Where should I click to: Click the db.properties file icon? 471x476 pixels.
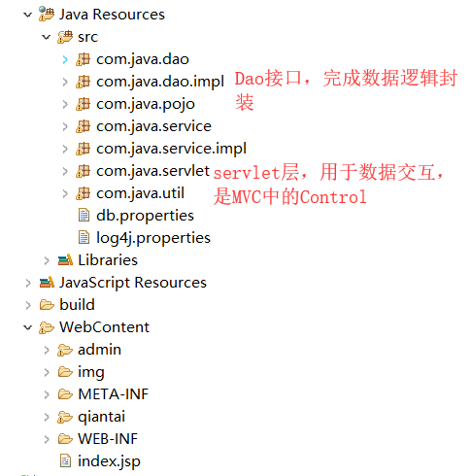[x=84, y=216]
